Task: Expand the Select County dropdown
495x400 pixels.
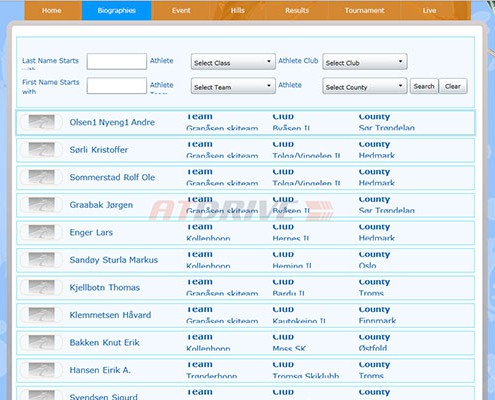Action: point(365,86)
